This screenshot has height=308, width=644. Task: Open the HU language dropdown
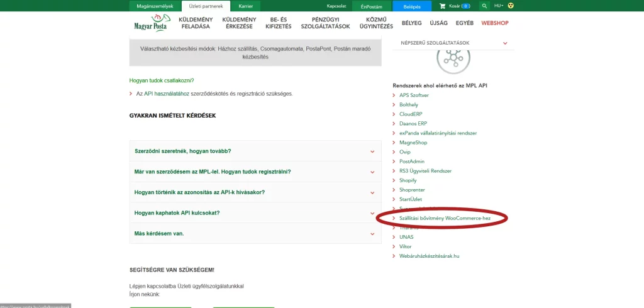tap(499, 6)
